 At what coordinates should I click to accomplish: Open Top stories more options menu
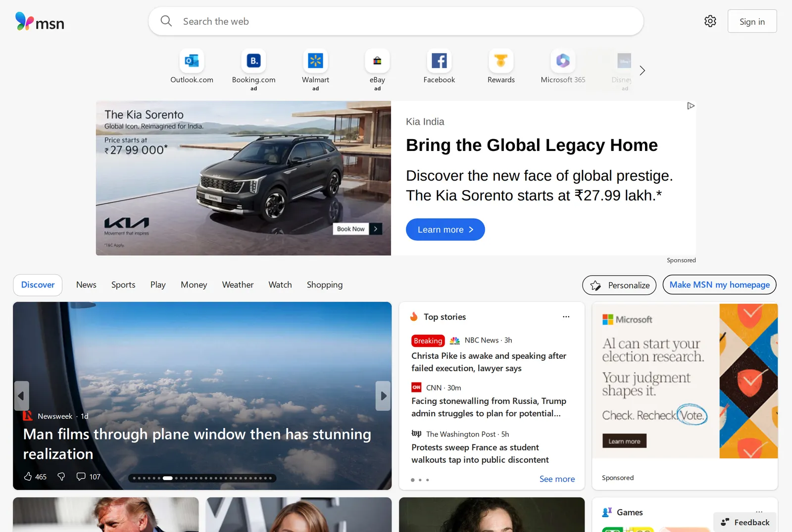pos(566,317)
